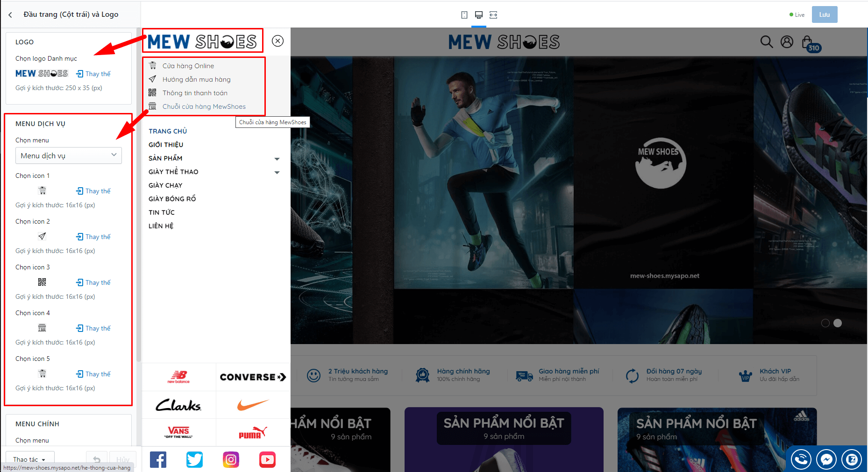Replace icon 4 with Thay thế
This screenshot has width=868, height=472.
point(93,328)
